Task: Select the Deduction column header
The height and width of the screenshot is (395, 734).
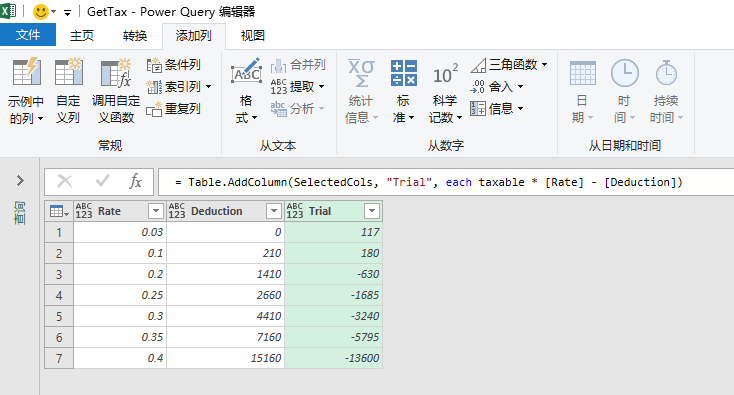Action: click(225, 211)
